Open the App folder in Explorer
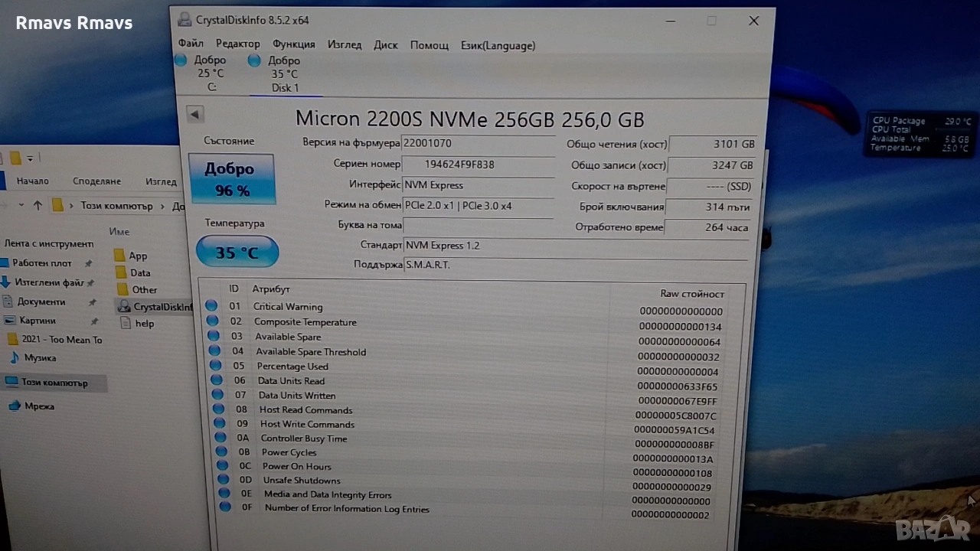Viewport: 980px width, 551px height. (x=137, y=256)
